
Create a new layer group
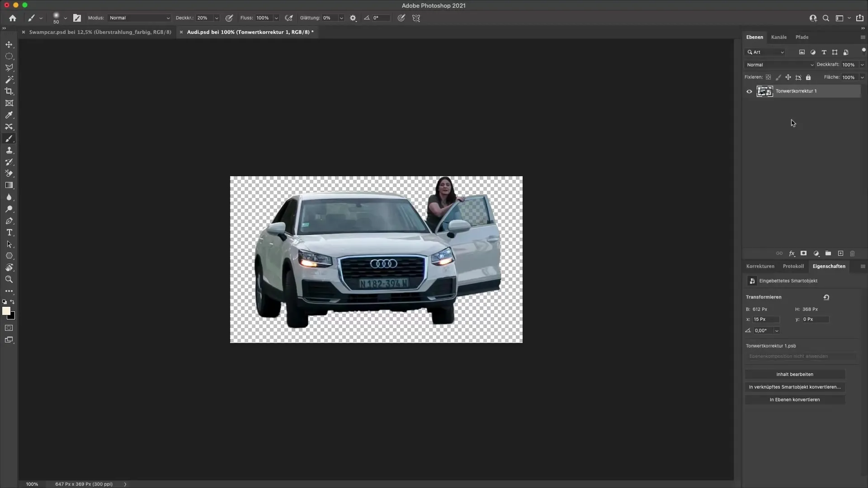click(x=828, y=253)
